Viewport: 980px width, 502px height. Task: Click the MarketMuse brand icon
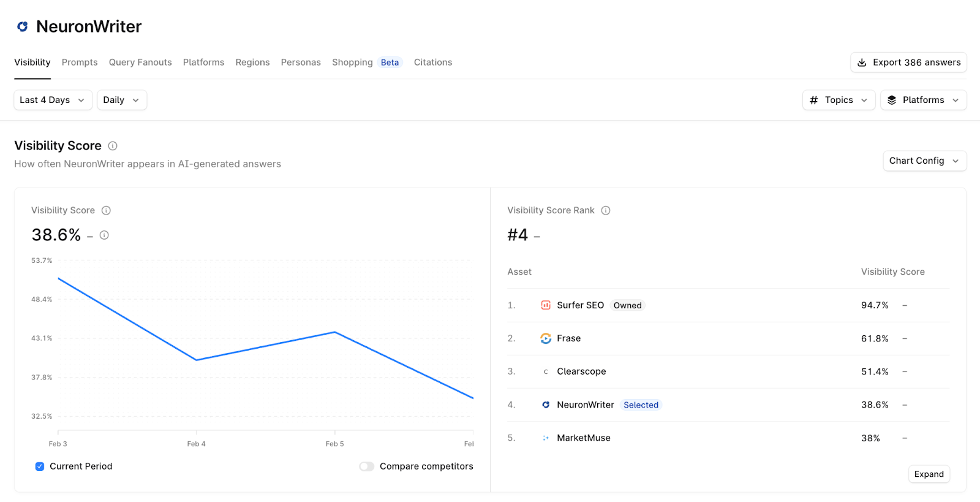pyautogui.click(x=545, y=438)
